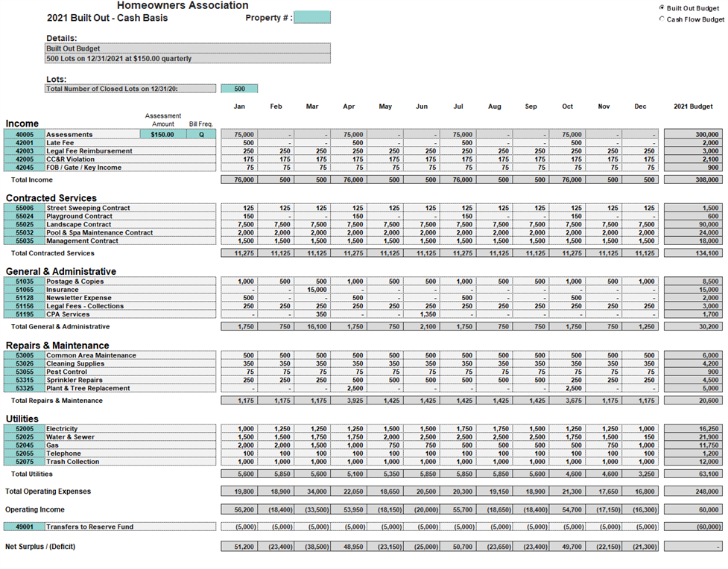
Task: Select account code 49001 Transfers to Reserve Fund
Action: 25,527
